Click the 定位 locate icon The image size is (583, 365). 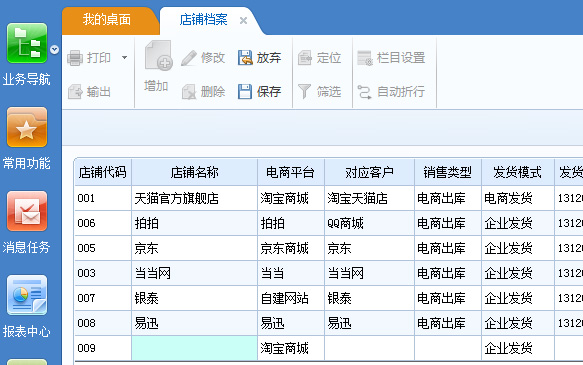(305, 58)
